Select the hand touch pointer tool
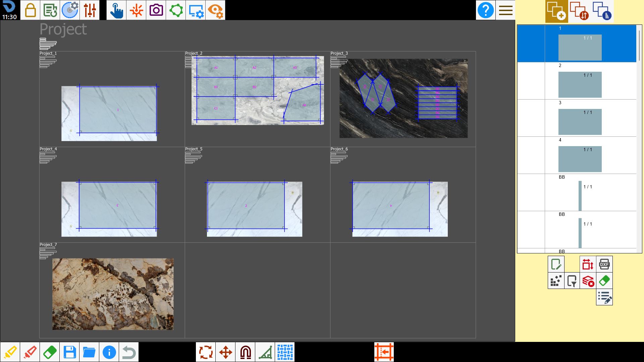The height and width of the screenshot is (362, 644). point(116,10)
